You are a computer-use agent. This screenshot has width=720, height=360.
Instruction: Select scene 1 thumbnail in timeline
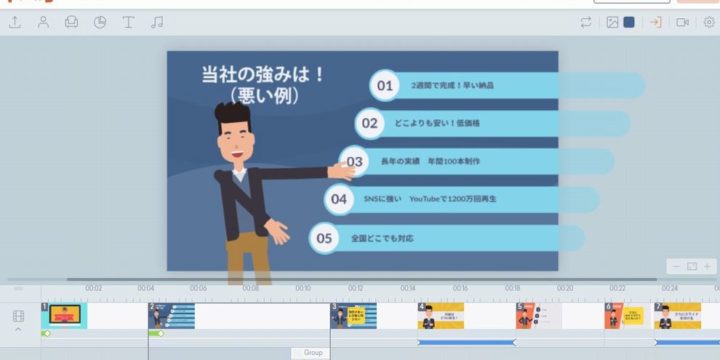click(64, 316)
